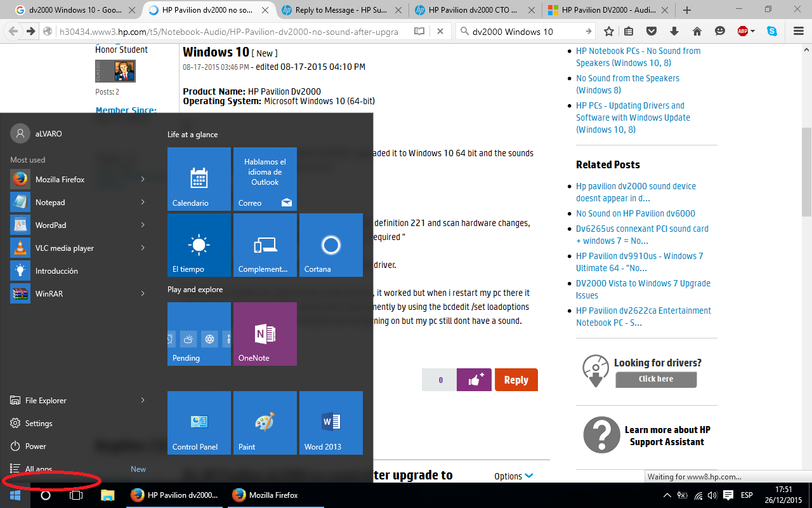Open the Calendario tile
This screenshot has width=812, height=508.
tap(199, 179)
